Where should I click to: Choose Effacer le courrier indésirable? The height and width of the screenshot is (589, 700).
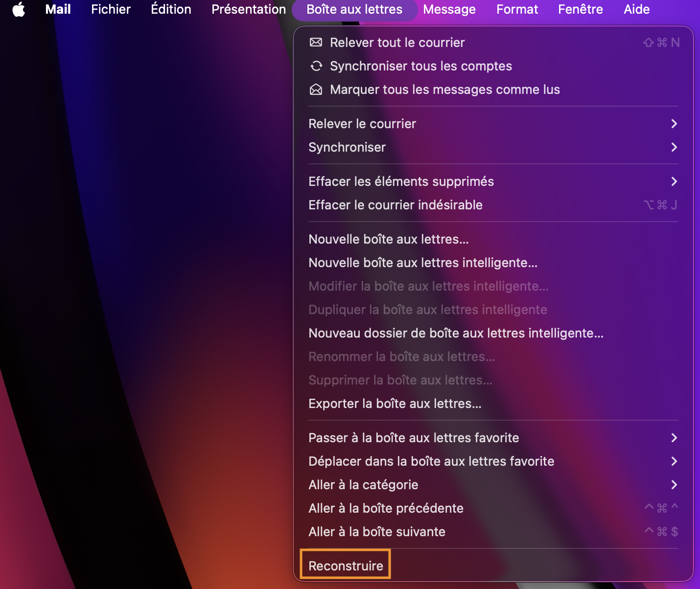[493, 205]
